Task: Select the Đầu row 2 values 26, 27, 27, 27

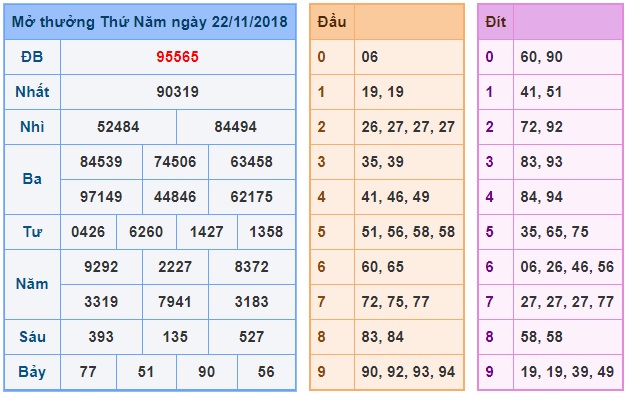Action: [408, 127]
